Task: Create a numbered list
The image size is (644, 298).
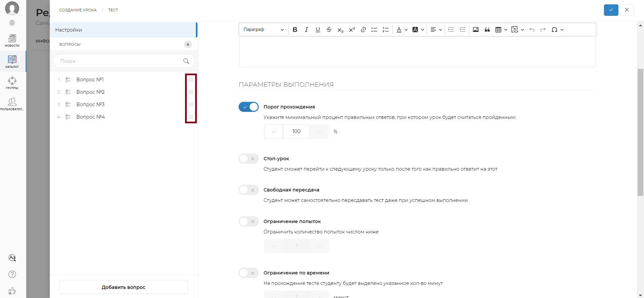Action: [386, 30]
